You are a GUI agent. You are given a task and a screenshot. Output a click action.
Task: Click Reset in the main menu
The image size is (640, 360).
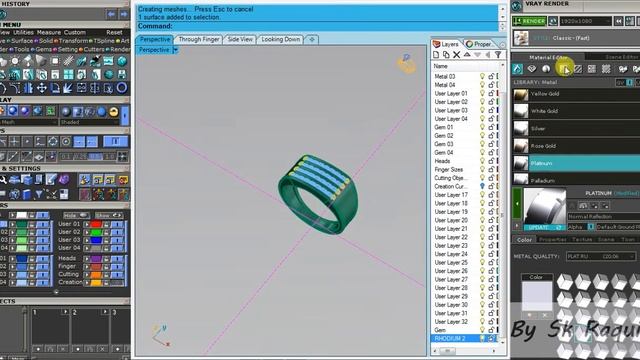[x=114, y=32]
